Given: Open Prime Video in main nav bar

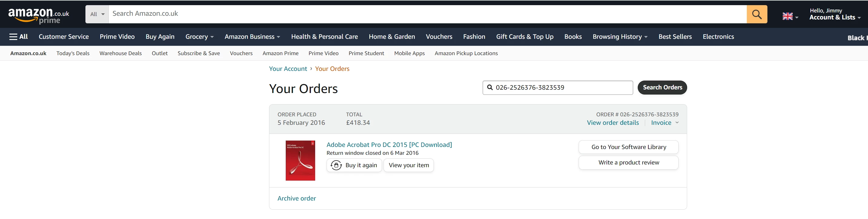Looking at the screenshot, I should (x=117, y=37).
